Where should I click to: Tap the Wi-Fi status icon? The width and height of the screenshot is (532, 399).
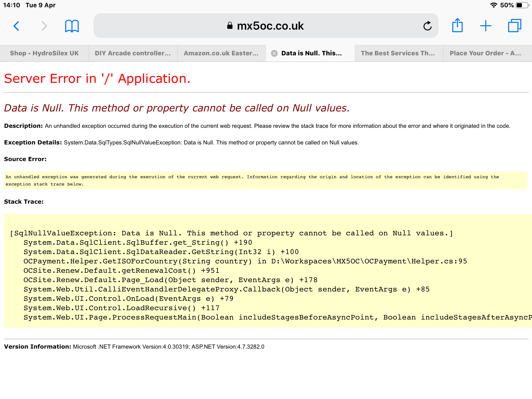[494, 5]
